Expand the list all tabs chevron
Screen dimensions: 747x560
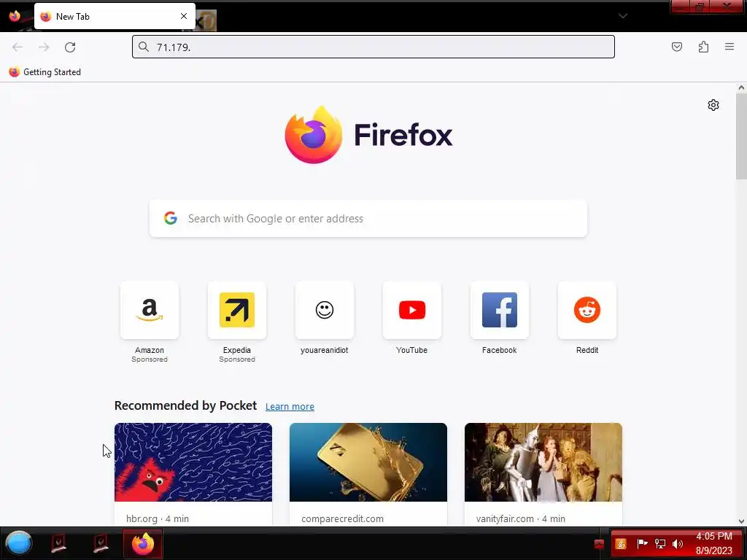tap(623, 16)
